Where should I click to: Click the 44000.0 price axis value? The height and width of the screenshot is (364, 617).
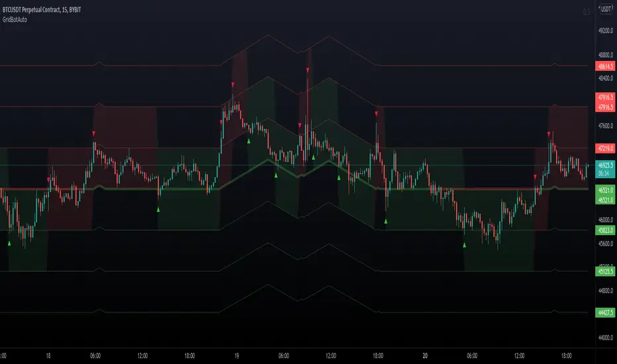pos(606,338)
